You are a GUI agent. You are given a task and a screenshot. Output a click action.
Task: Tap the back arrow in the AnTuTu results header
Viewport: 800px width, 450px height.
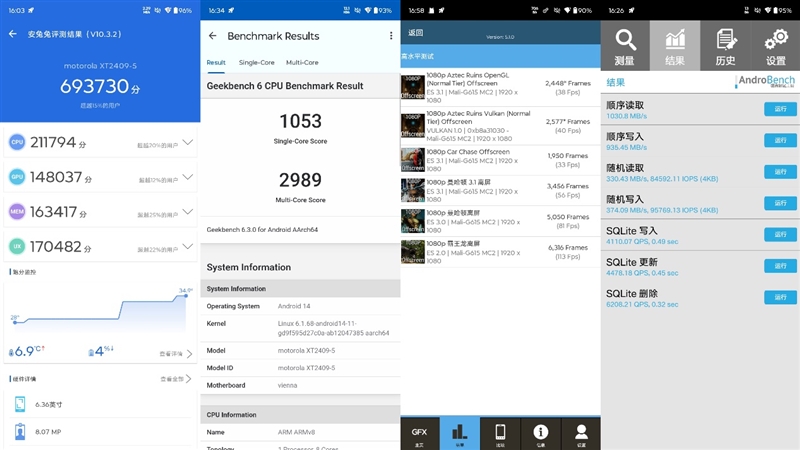[13, 34]
